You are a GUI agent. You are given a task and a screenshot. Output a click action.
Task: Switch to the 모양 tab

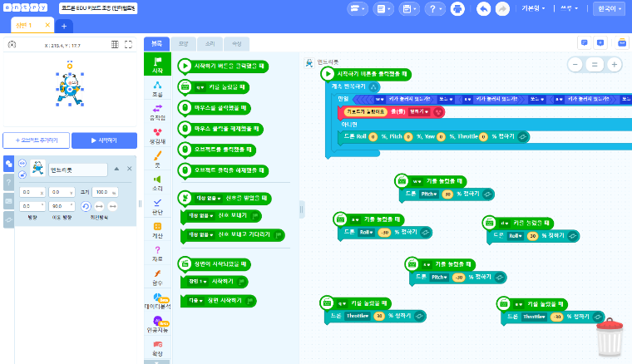pos(184,43)
